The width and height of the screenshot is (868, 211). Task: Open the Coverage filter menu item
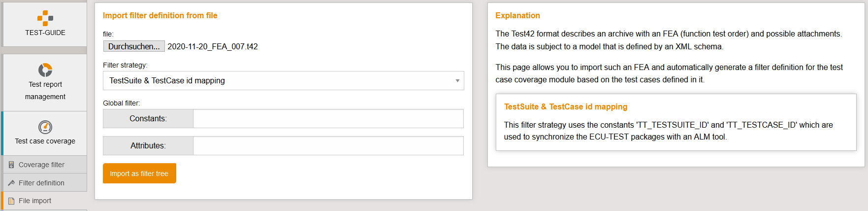click(x=44, y=165)
